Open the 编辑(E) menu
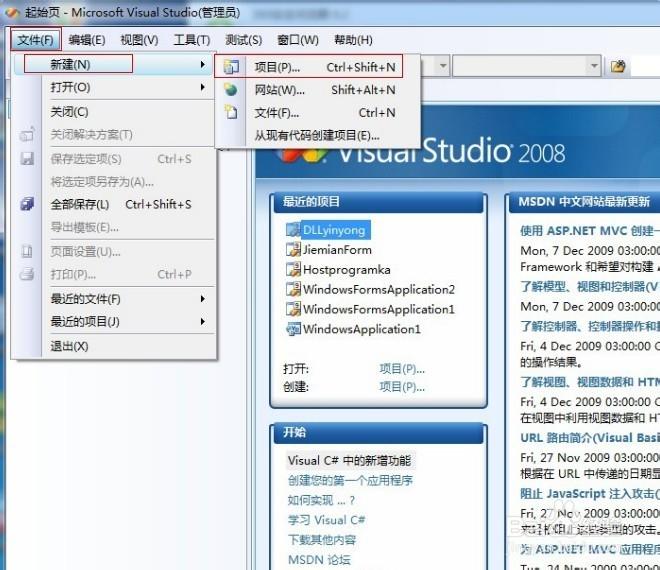Image resolution: width=660 pixels, height=570 pixels. tap(87, 40)
